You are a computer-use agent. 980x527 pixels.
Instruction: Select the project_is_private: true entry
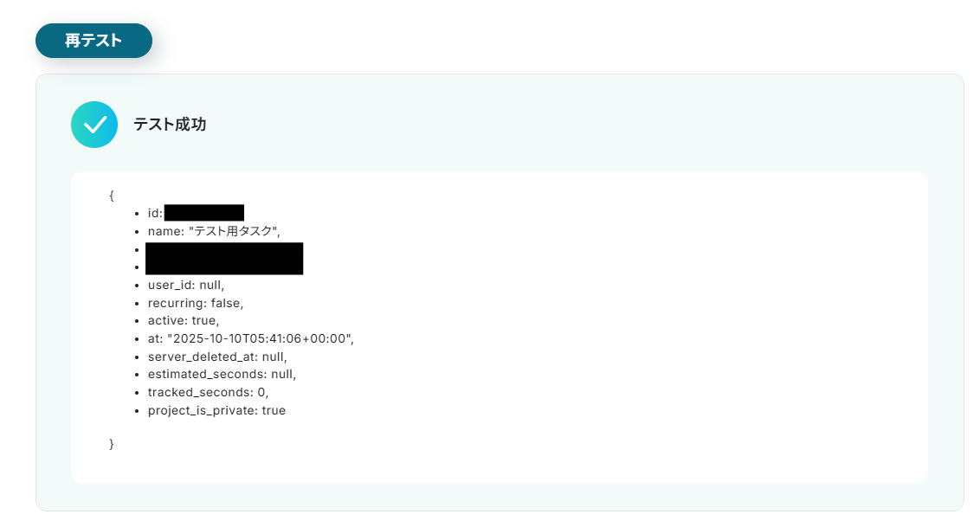click(x=216, y=410)
